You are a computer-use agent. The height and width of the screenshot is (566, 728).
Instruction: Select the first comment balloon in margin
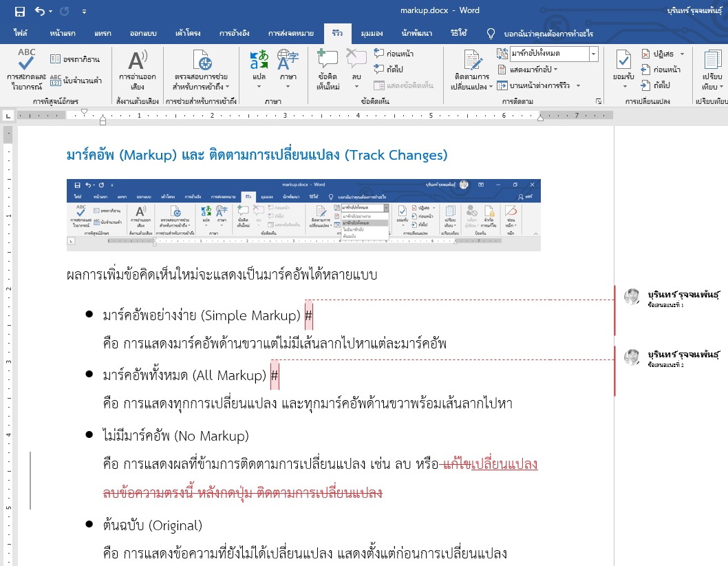click(x=671, y=299)
